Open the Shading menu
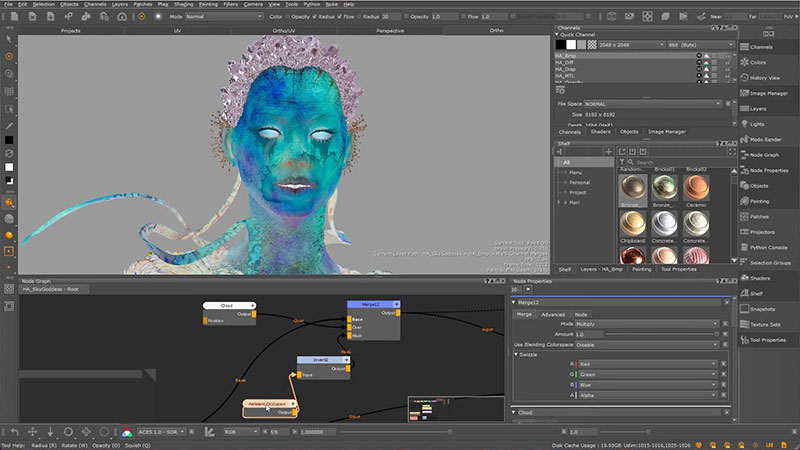Image resolution: width=800 pixels, height=450 pixels. pos(183,4)
